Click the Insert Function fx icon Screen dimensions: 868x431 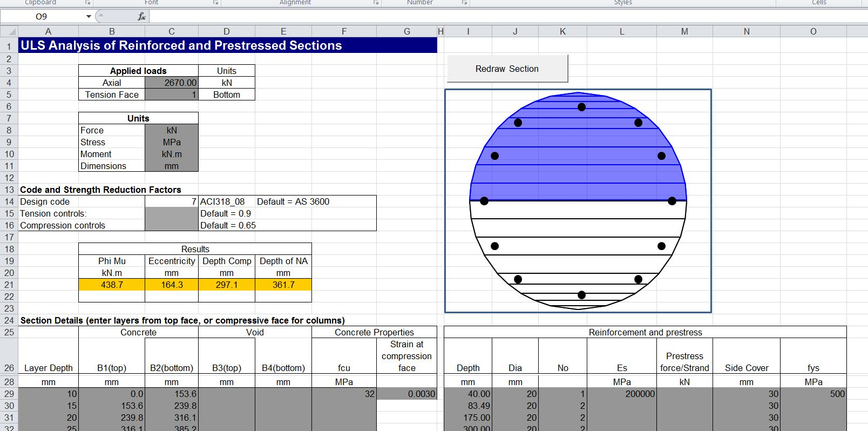[x=141, y=17]
